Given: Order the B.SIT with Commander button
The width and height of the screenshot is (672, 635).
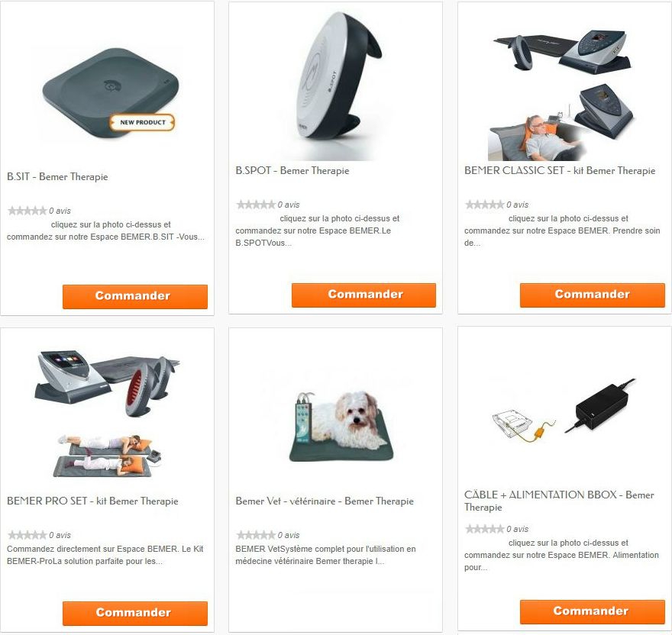Looking at the screenshot, I should (x=135, y=296).
